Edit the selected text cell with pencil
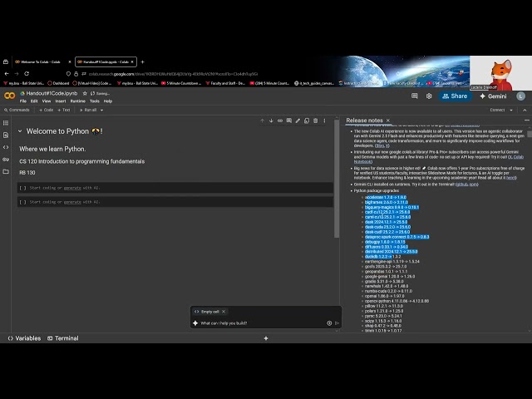Viewport: 532px width, 399px height. click(x=298, y=121)
